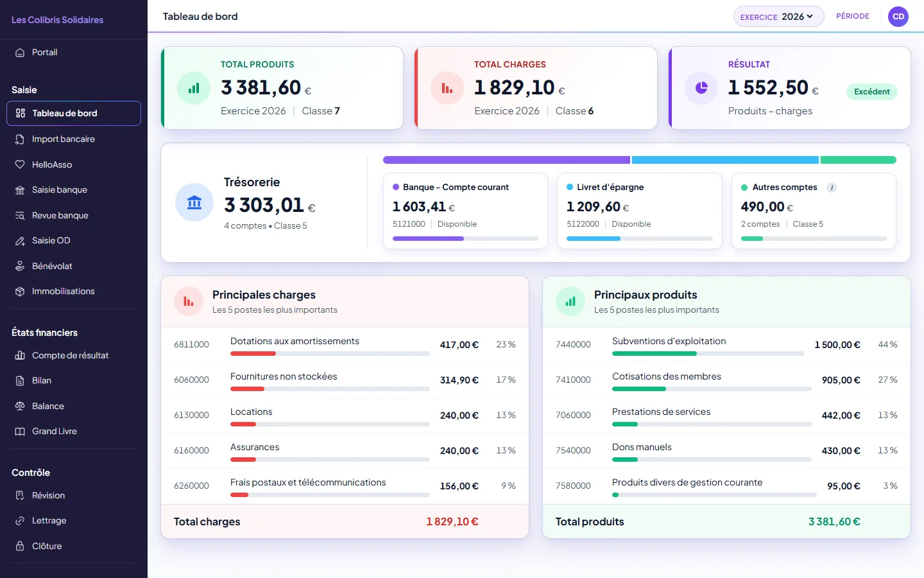Click the Résultat pie chart icon
Screen dimensions: 924x578
701,87
